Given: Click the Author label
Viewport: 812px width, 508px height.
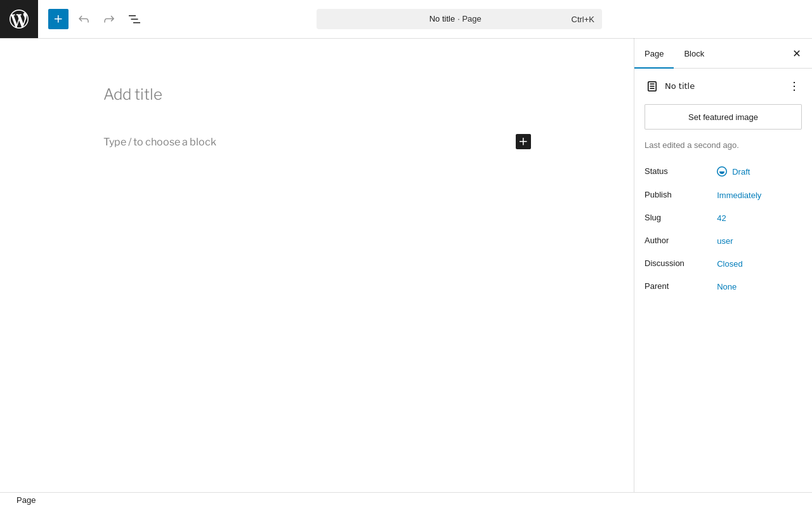Looking at the screenshot, I should (657, 241).
